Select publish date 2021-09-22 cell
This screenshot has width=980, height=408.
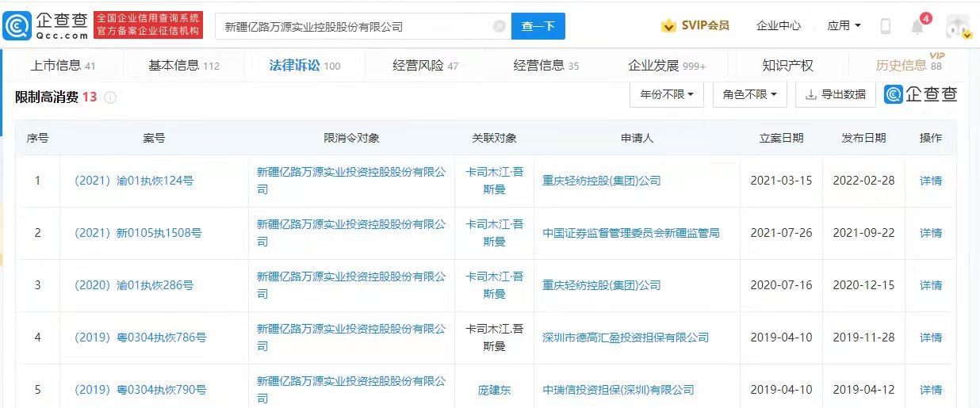[x=863, y=233]
